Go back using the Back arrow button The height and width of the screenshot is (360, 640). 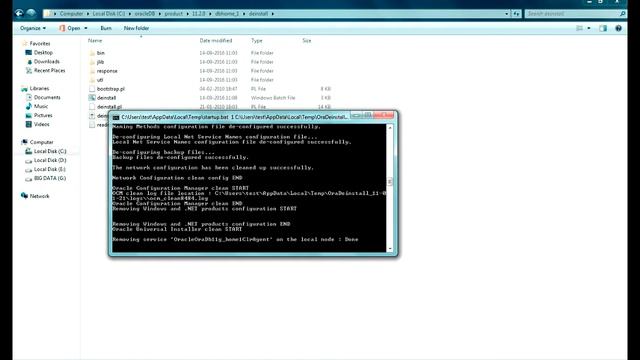(x=19, y=13)
